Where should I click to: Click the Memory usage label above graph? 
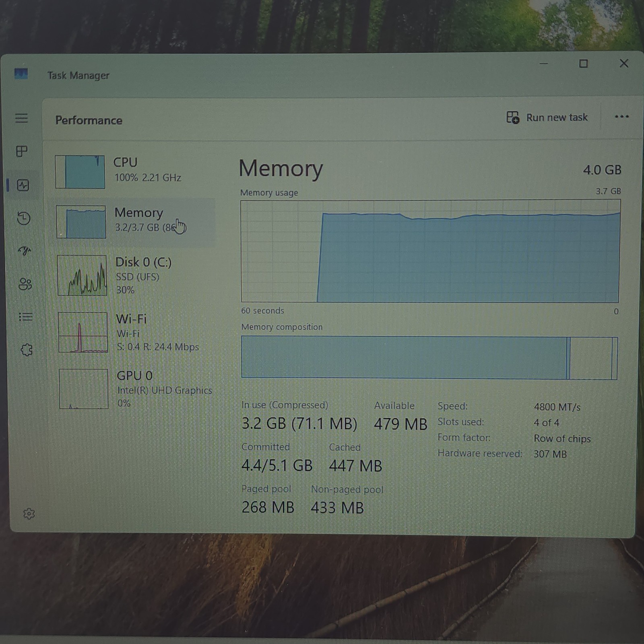(269, 192)
